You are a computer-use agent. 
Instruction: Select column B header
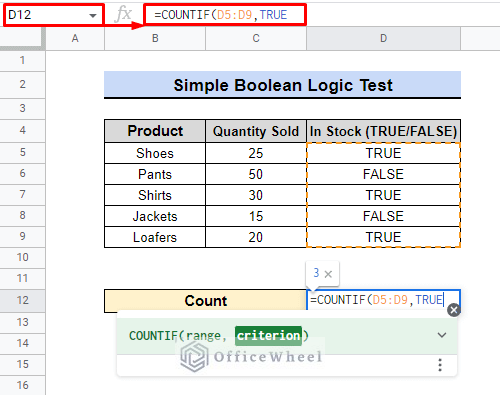pos(155,38)
